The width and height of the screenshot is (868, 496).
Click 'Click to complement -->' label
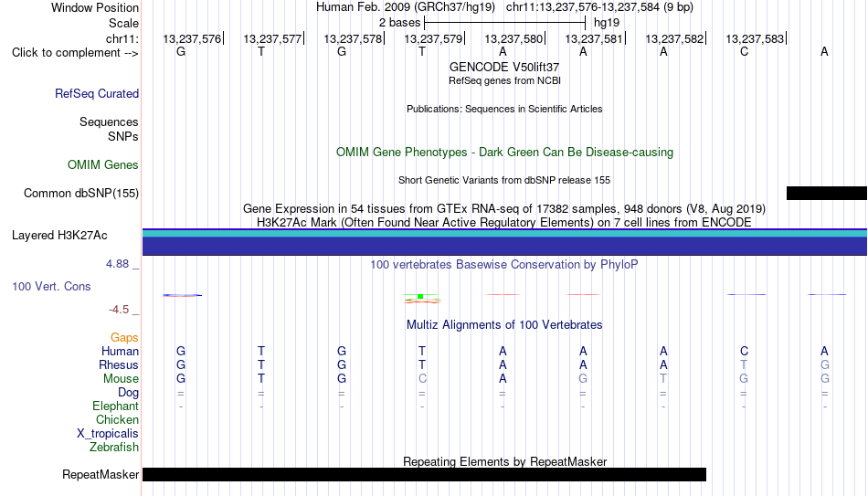coord(75,53)
